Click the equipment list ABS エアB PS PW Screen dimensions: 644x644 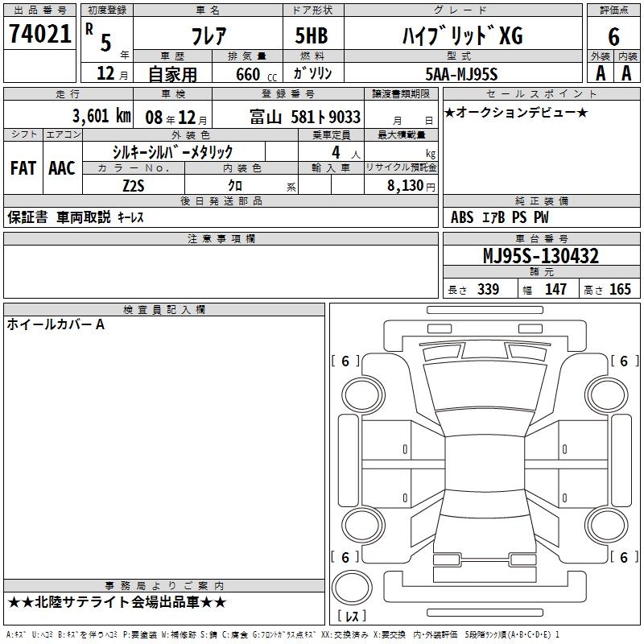tap(499, 217)
